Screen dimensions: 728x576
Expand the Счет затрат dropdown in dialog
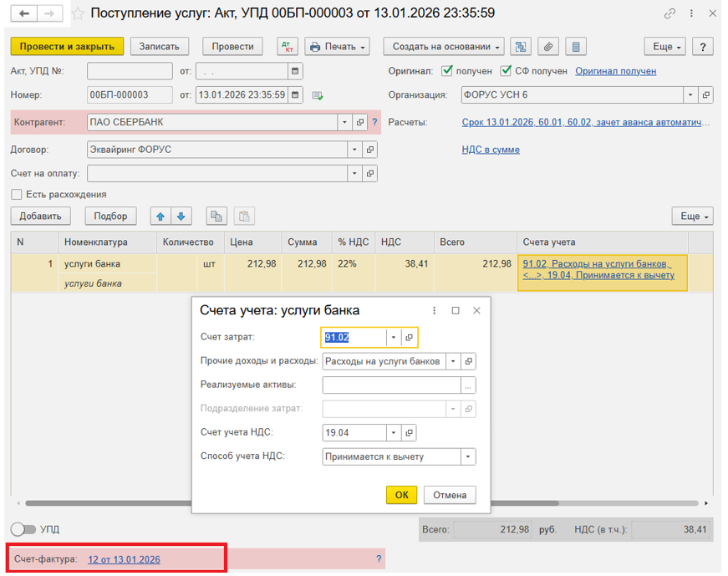[393, 338]
